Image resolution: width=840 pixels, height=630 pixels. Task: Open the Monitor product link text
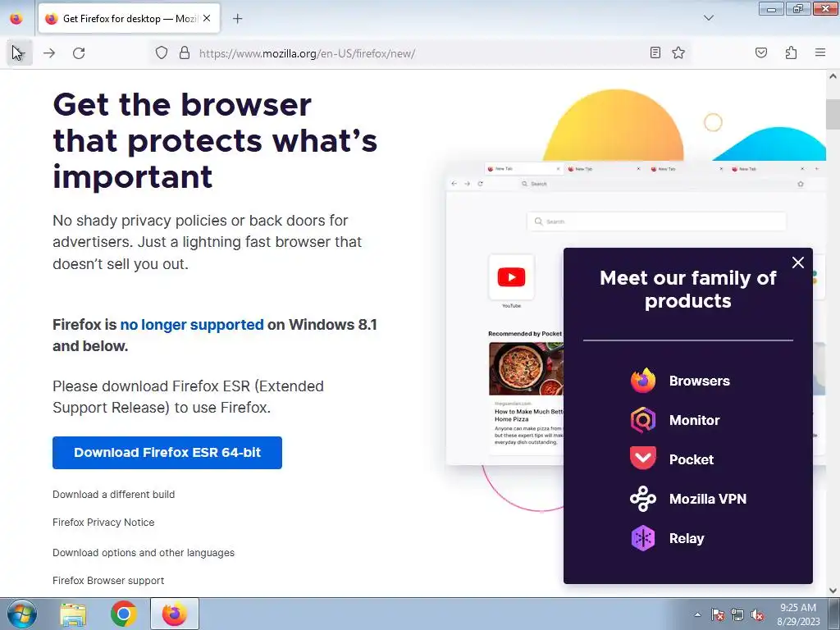694,421
